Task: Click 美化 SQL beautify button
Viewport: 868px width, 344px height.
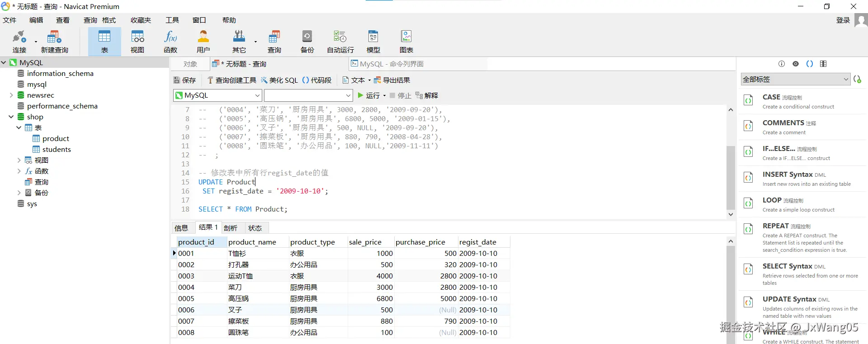Action: tap(279, 80)
